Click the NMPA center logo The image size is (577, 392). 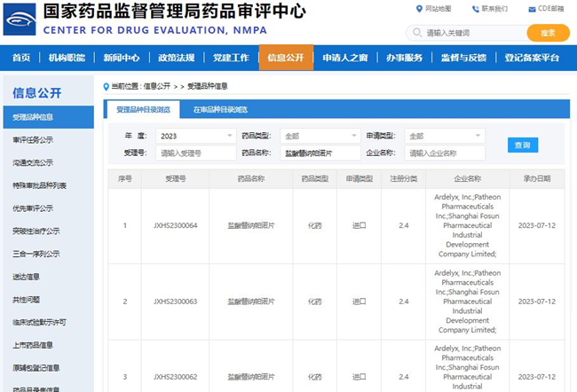[x=20, y=20]
